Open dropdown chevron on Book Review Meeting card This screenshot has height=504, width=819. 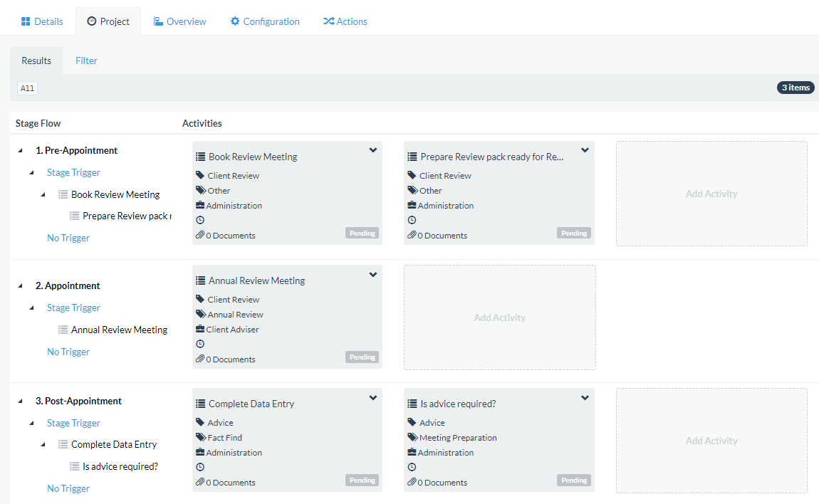tap(372, 150)
